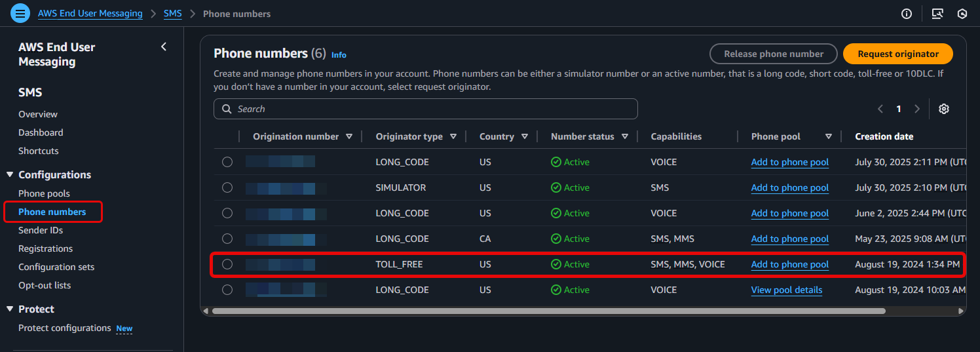Image resolution: width=980 pixels, height=352 pixels.
Task: Open Dashboard in the sidebar
Action: tap(41, 132)
